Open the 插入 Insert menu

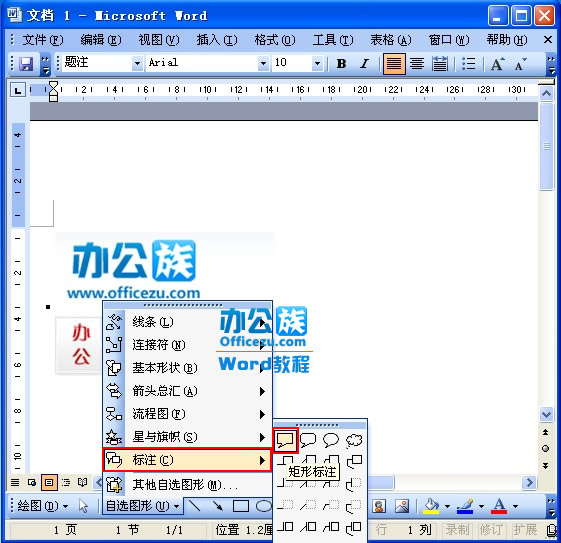(217, 40)
